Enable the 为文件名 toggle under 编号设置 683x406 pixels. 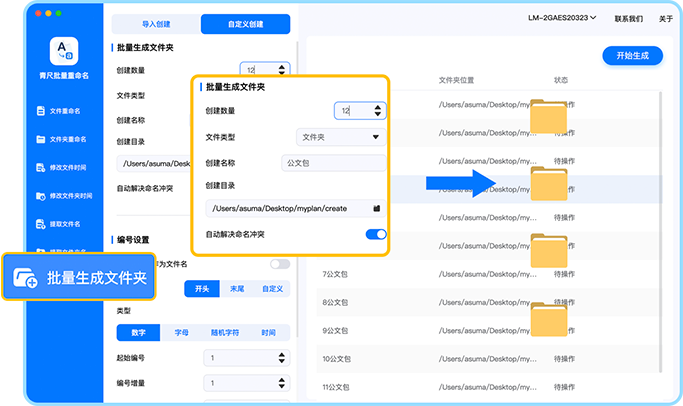point(280,264)
